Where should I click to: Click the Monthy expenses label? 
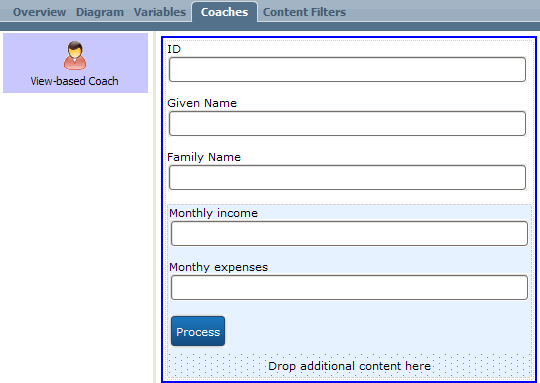click(219, 267)
